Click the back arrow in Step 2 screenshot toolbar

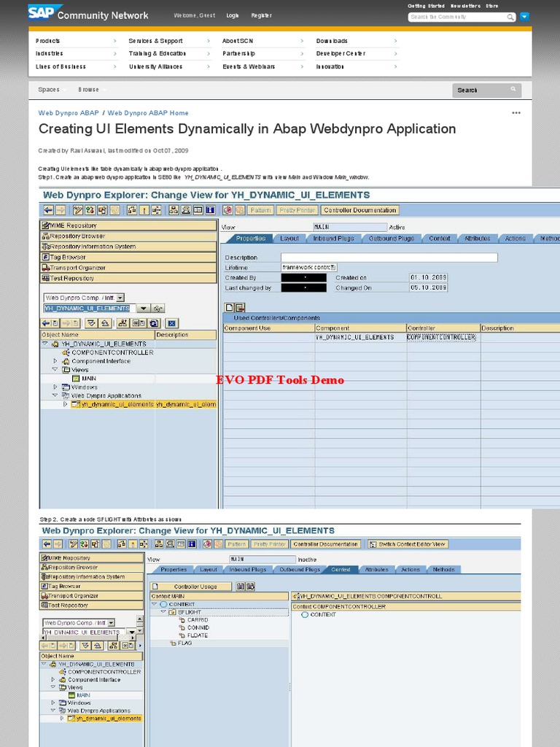pos(47,544)
